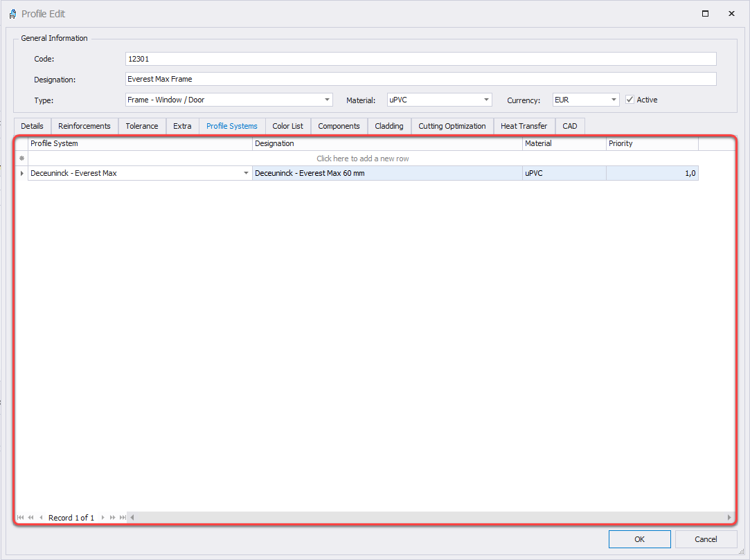Jump to last record in navigator
The width and height of the screenshot is (750, 560).
point(123,518)
